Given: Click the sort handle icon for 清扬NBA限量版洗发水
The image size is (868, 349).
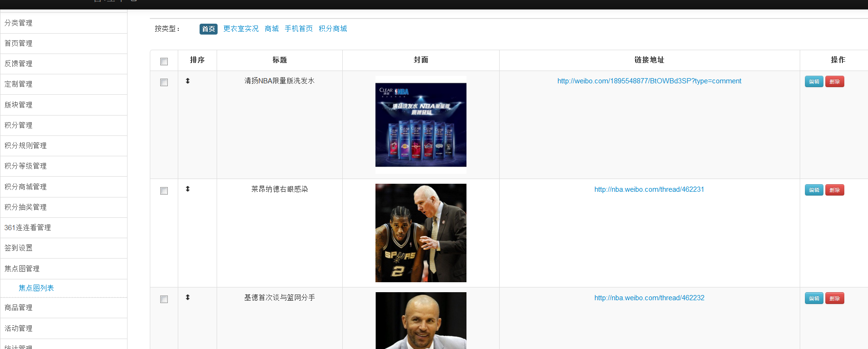Looking at the screenshot, I should coord(188,81).
